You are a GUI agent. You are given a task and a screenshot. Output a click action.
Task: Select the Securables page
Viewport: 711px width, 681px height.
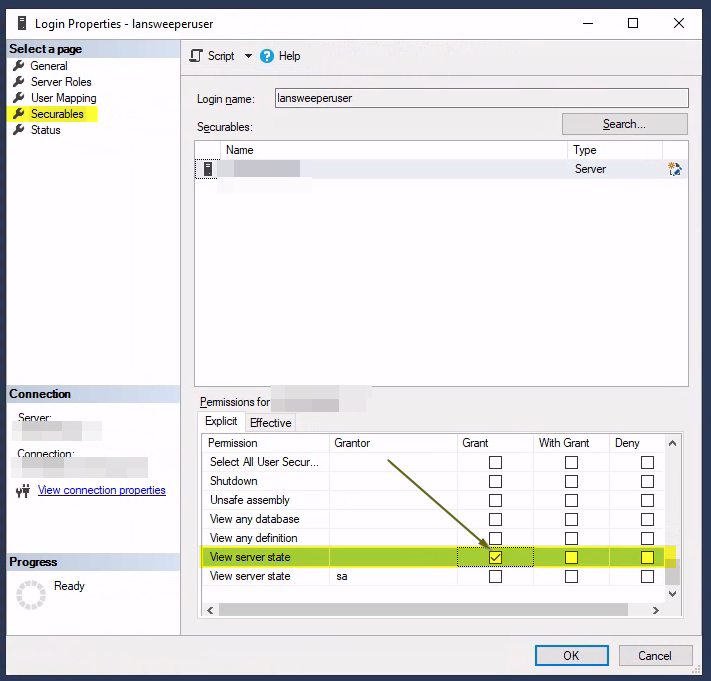(x=57, y=114)
